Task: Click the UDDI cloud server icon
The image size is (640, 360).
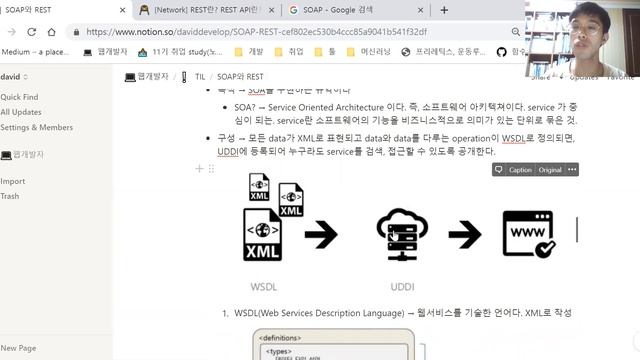Action: point(402,234)
